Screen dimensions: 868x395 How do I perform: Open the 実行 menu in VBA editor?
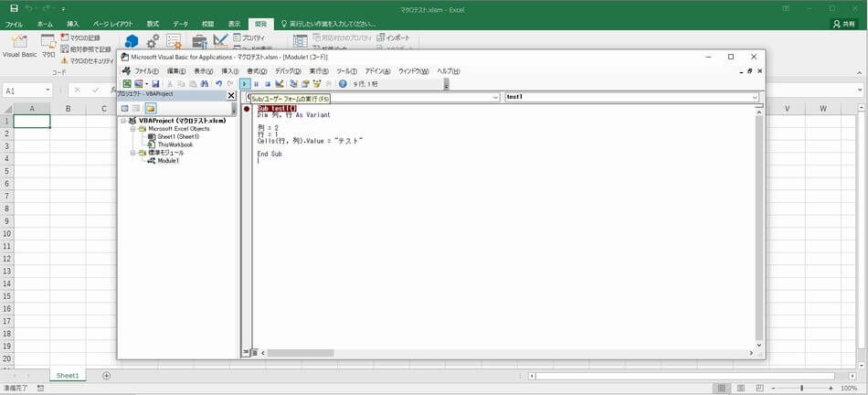tap(319, 71)
